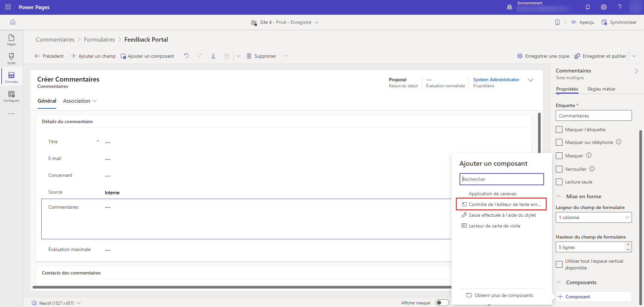Click the cut scissors icon

tap(213, 56)
